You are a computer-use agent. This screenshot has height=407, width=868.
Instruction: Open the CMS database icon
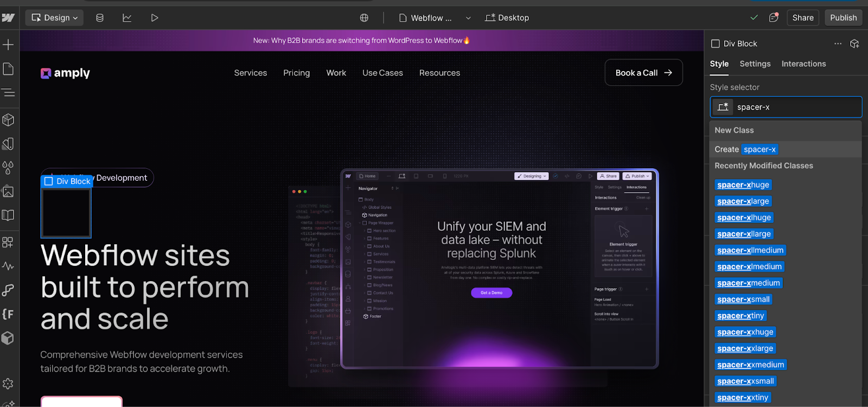pos(100,18)
